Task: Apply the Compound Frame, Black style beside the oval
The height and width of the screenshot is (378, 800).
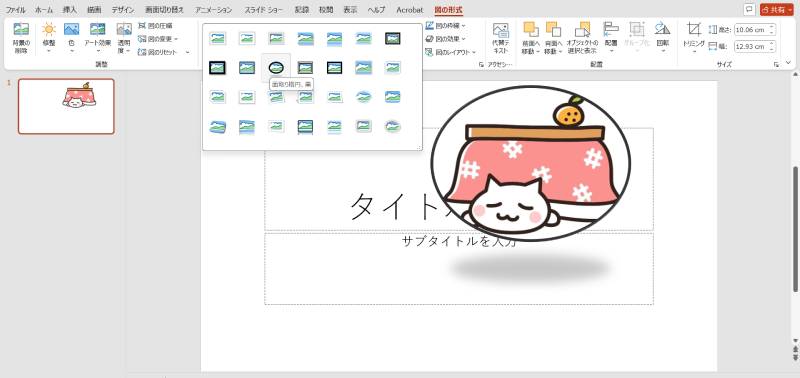Action: point(305,67)
